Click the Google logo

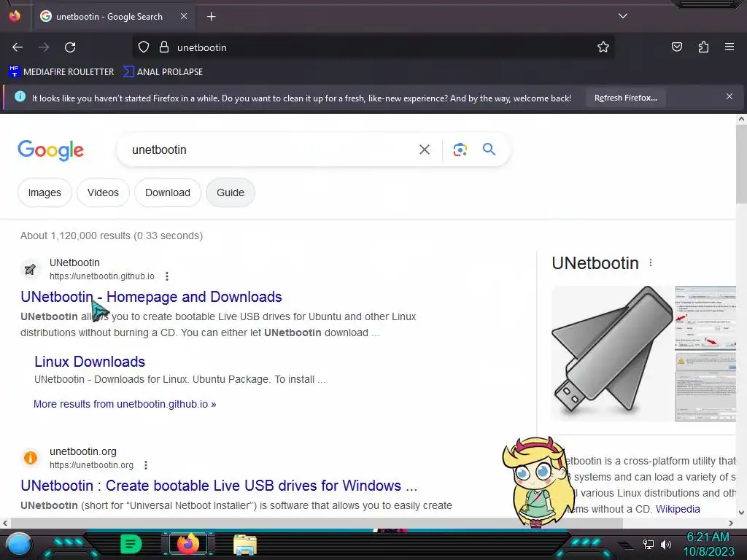50,150
